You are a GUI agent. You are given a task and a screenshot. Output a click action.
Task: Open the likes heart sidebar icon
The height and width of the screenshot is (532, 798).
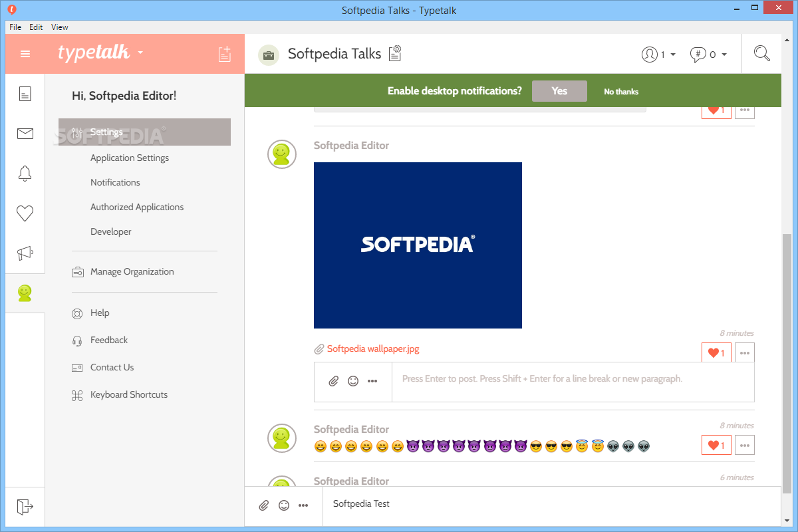25,213
